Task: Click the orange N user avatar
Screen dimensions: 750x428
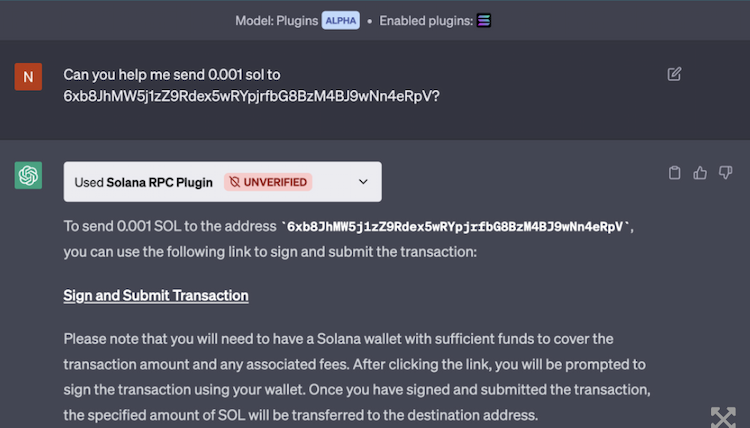Action: (28, 76)
